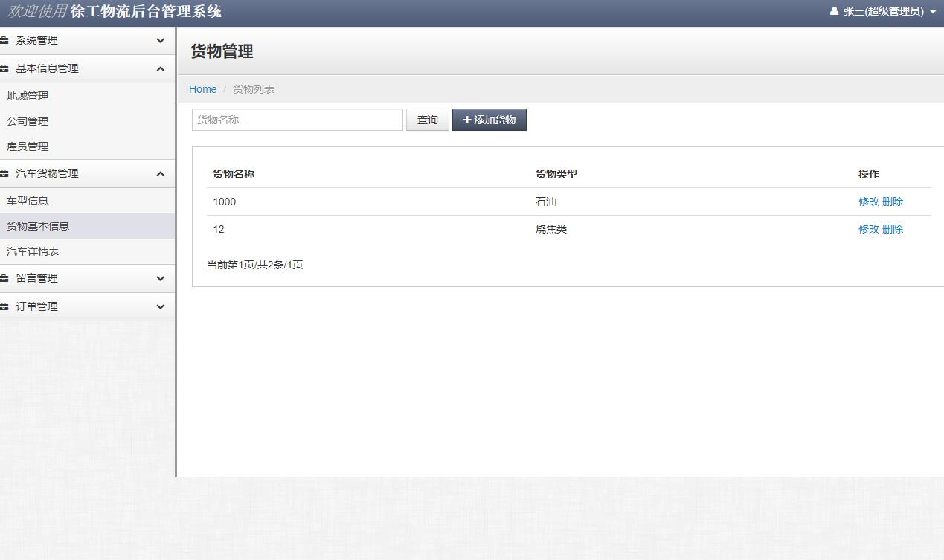The image size is (944, 560).
Task: Click the 系统管理 sidebar icon
Action: [x=8, y=41]
